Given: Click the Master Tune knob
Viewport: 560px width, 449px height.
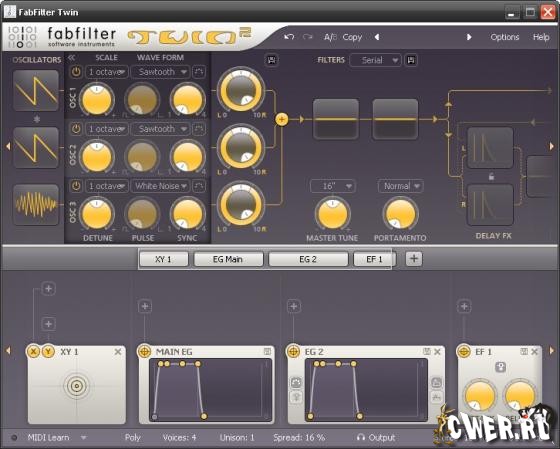Looking at the screenshot, I should click(x=332, y=214).
